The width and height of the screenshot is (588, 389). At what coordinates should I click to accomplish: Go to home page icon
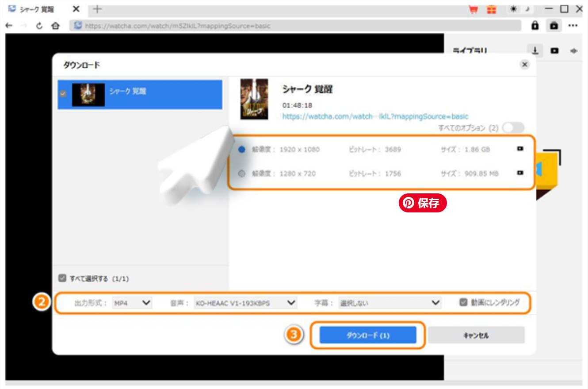click(55, 26)
